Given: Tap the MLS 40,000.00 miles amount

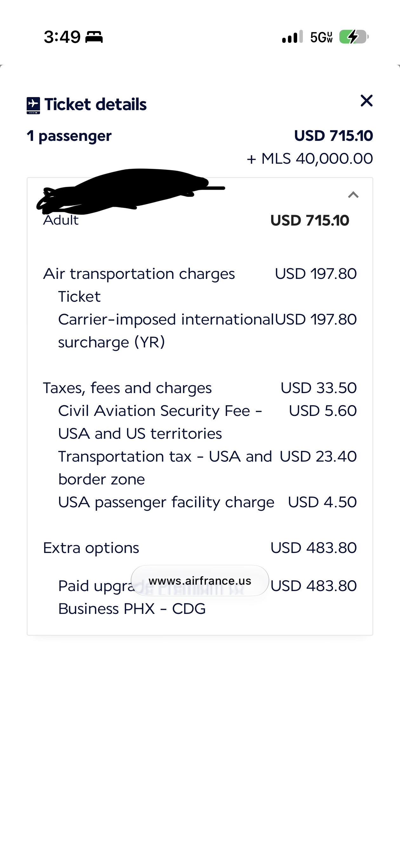Looking at the screenshot, I should [310, 158].
